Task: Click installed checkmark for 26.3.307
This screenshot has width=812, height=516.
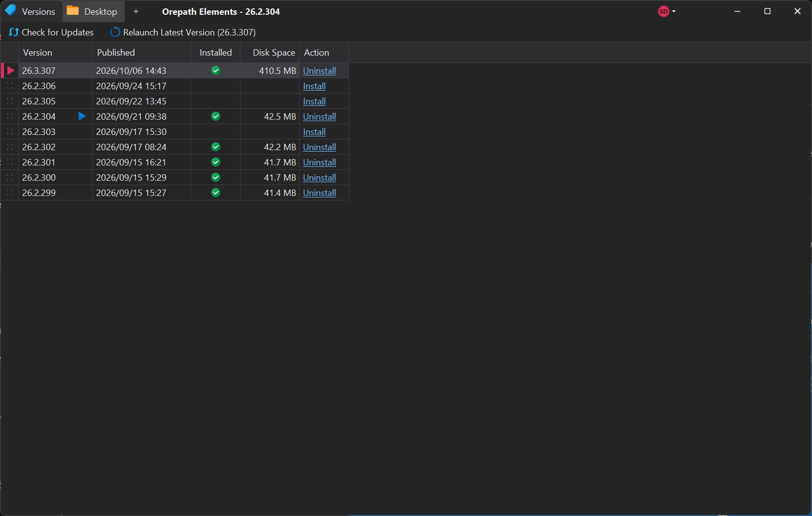Action: click(x=216, y=70)
